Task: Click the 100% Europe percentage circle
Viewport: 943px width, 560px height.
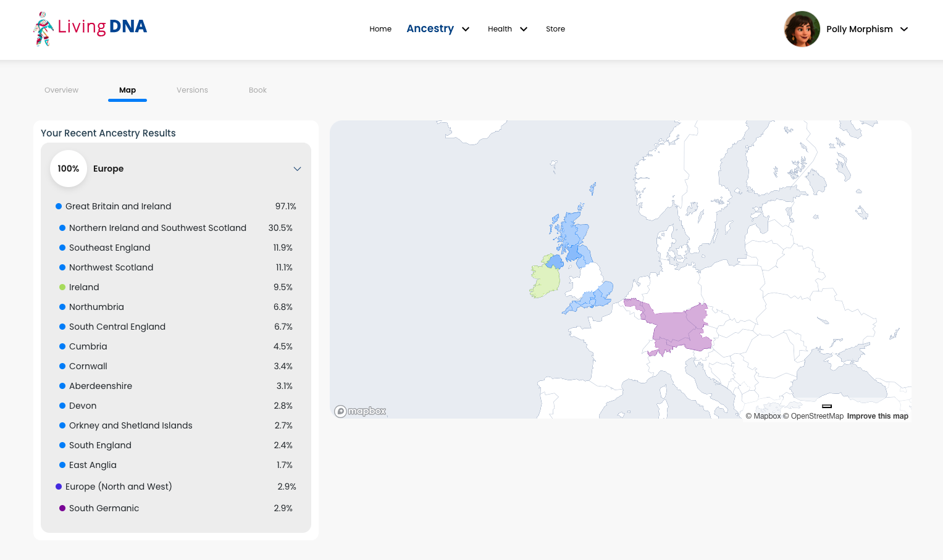Action: point(69,169)
